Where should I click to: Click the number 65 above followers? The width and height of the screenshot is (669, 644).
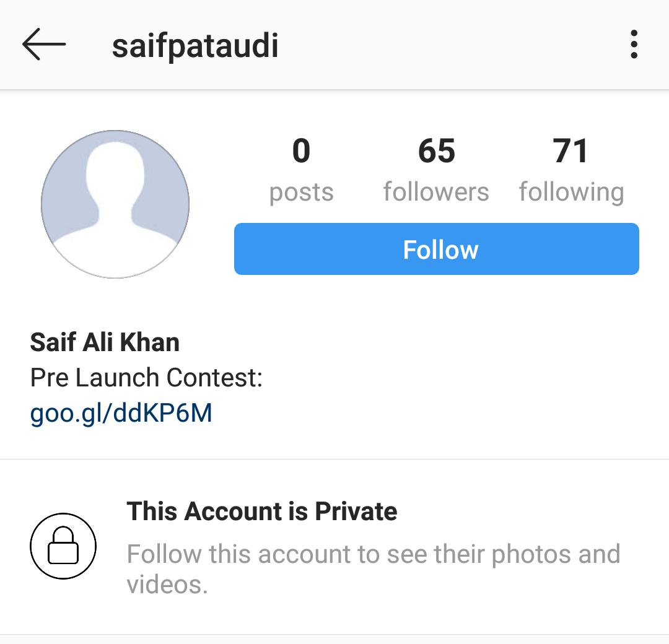[437, 151]
